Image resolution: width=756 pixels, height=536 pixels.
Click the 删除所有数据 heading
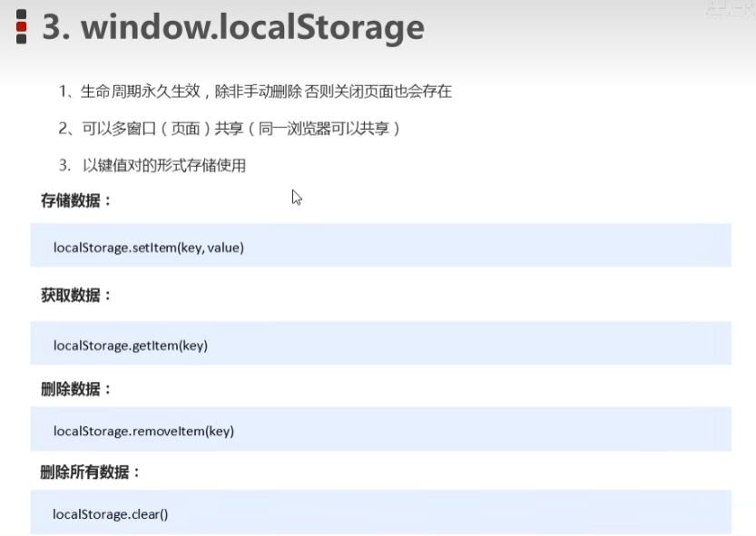tap(91, 473)
